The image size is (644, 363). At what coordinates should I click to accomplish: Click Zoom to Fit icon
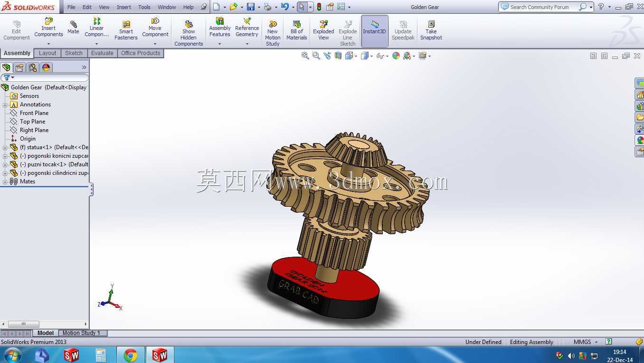click(x=305, y=56)
